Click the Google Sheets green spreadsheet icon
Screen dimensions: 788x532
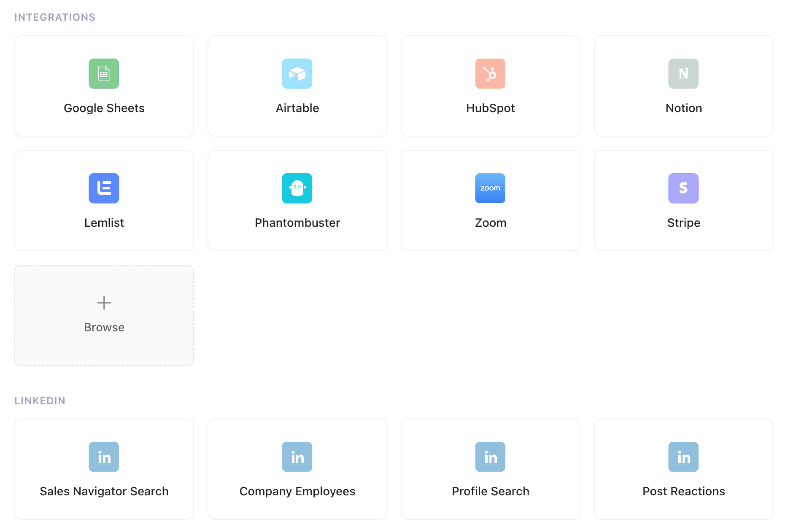pyautogui.click(x=104, y=74)
